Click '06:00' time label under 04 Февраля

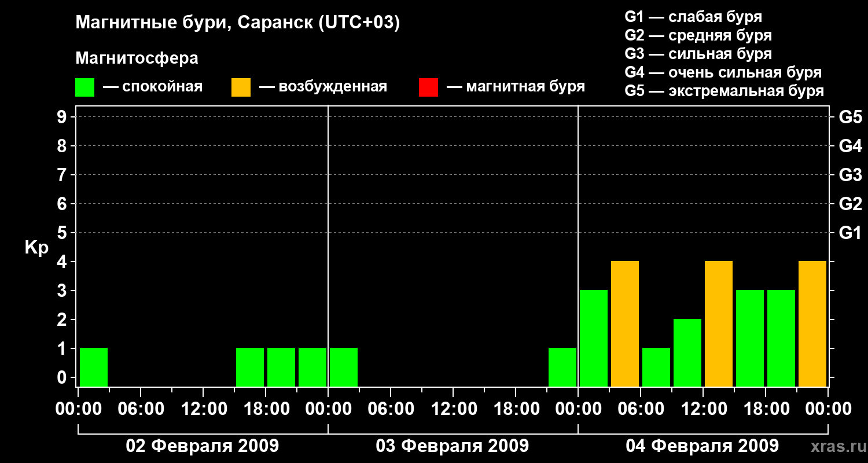point(641,409)
